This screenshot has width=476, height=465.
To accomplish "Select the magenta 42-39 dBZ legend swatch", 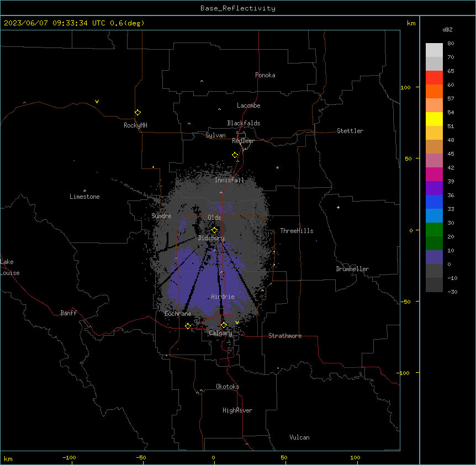I will coord(434,174).
